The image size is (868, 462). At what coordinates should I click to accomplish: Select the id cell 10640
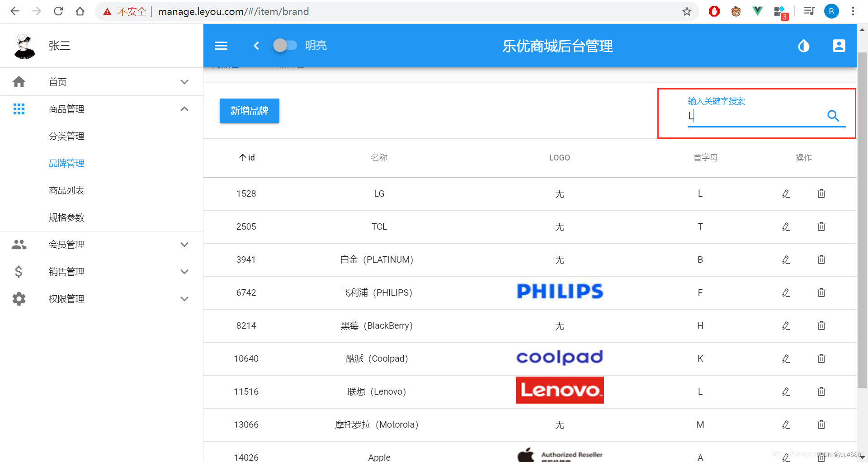point(246,358)
